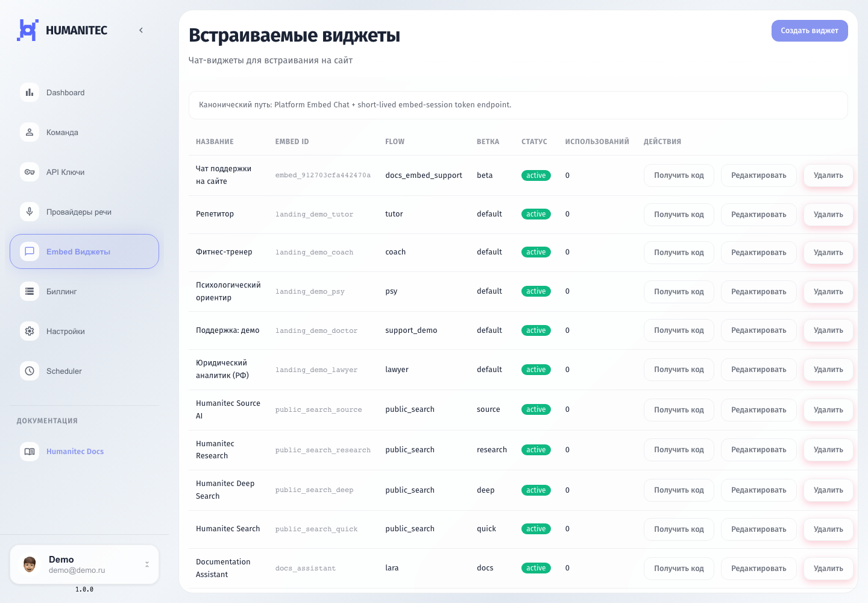Expand the Demo account switcher

(x=147, y=564)
